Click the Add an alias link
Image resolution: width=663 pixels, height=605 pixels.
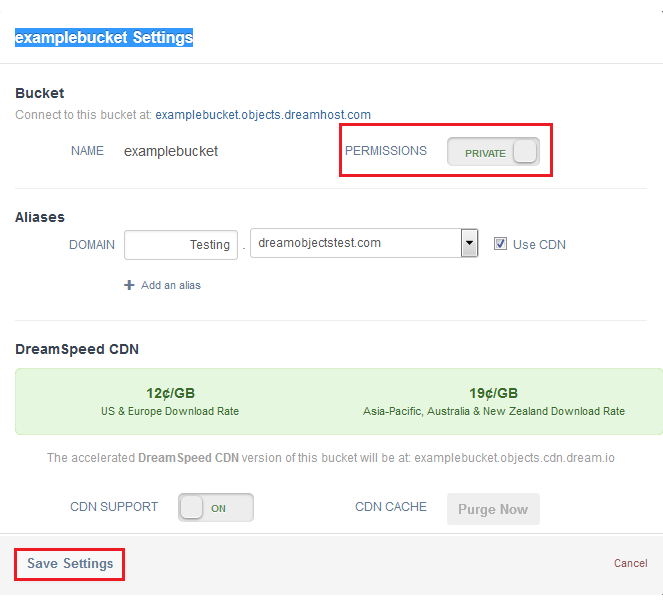pos(171,285)
